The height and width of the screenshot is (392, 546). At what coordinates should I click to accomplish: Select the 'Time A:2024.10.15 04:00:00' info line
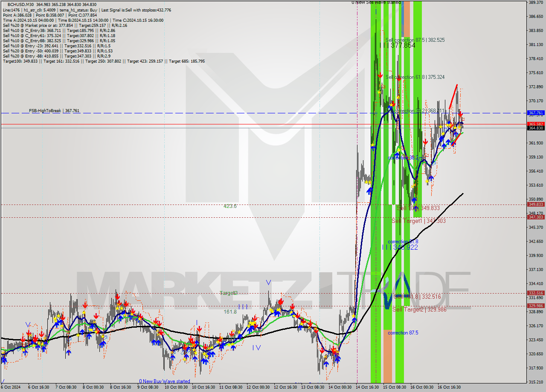pos(83,20)
